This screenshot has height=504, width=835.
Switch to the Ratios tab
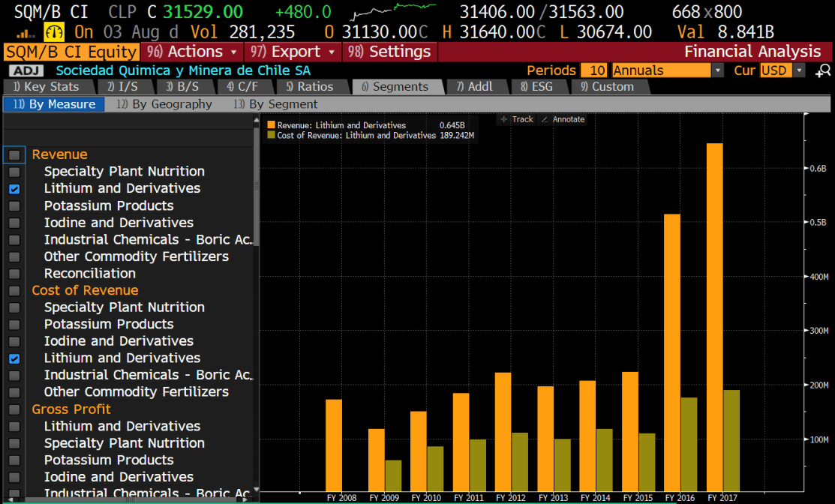point(311,87)
